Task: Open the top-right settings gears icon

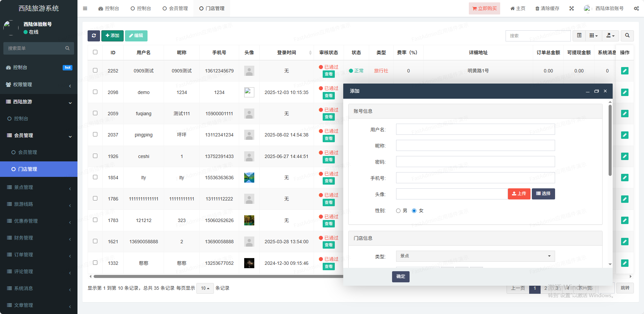Action: [x=636, y=8]
